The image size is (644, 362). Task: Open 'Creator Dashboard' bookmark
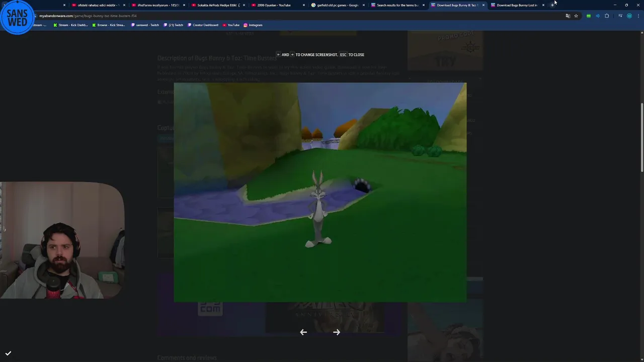(203, 25)
